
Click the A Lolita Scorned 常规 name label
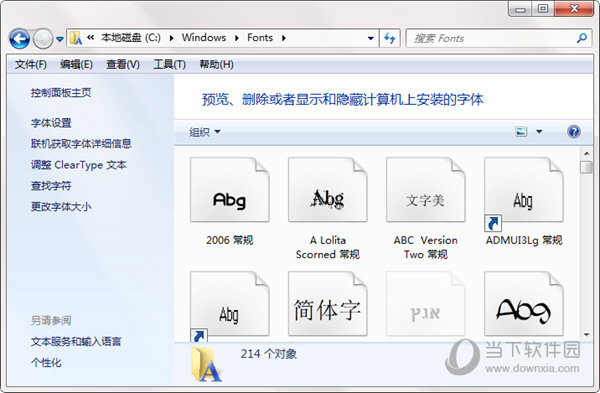[x=328, y=247]
